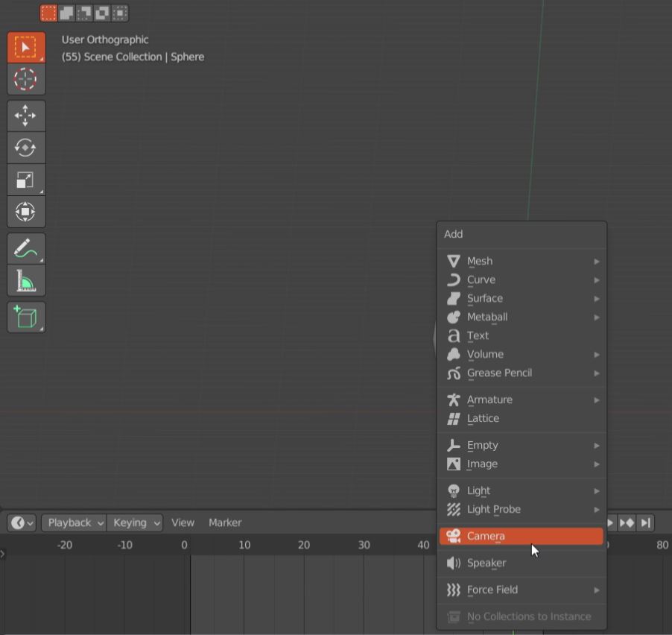Choose the Measure tool
672x635 pixels.
26,279
